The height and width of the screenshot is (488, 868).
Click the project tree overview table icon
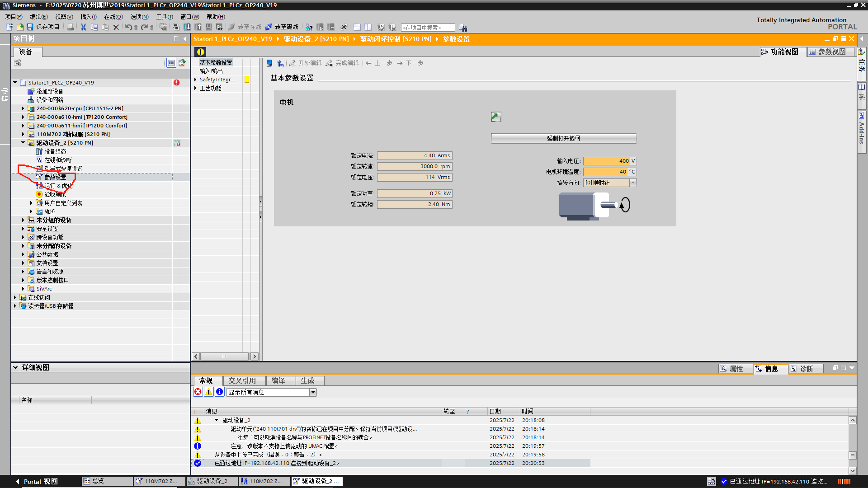pyautogui.click(x=171, y=63)
